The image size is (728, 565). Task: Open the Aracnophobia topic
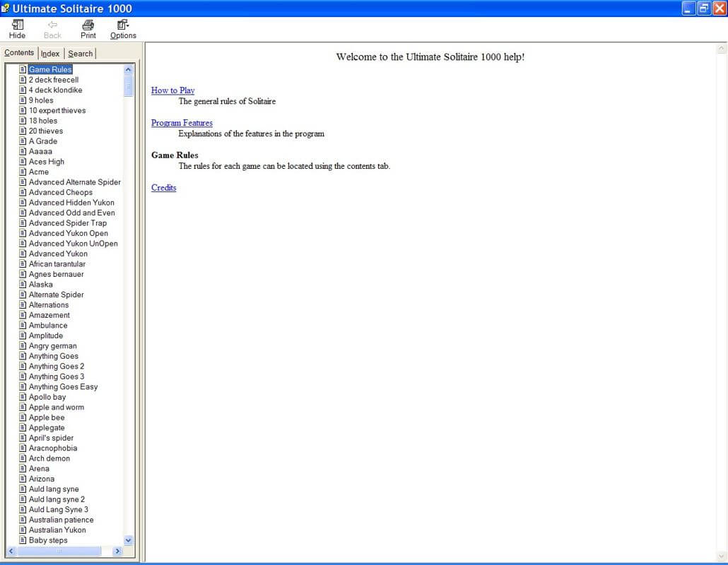pos(53,448)
